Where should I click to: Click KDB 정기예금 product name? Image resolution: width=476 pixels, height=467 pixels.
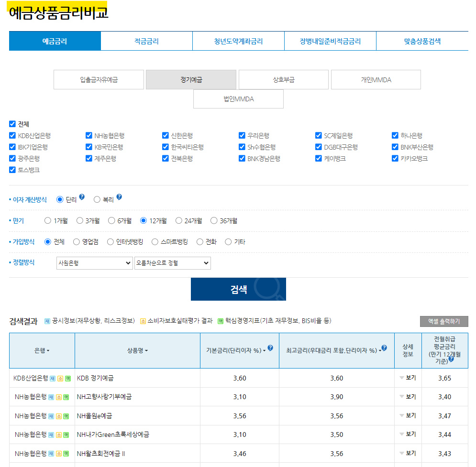[x=95, y=378]
